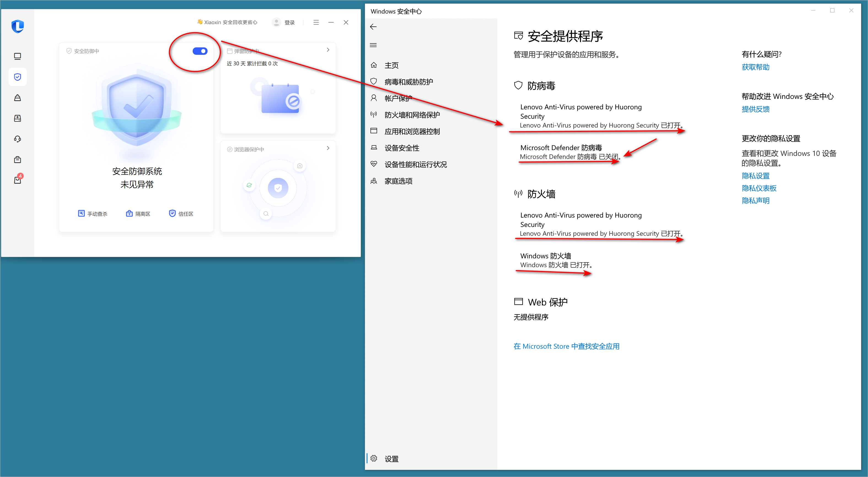
Task: Click the back arrow in Windows Security
Action: (373, 27)
